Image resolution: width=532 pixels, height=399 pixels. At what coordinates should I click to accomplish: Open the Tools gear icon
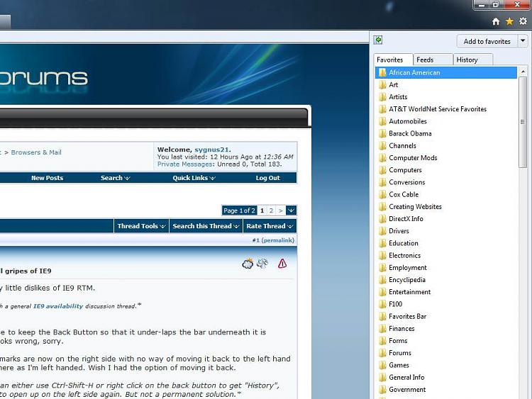523,21
